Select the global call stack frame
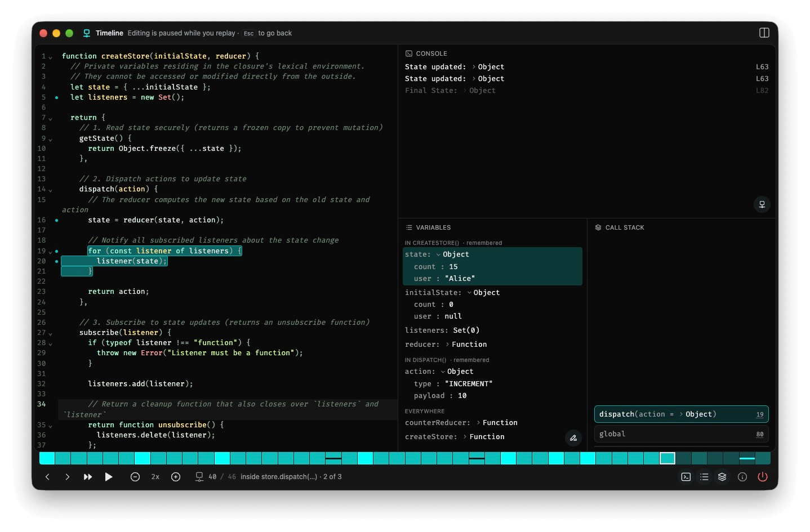 pyautogui.click(x=682, y=434)
